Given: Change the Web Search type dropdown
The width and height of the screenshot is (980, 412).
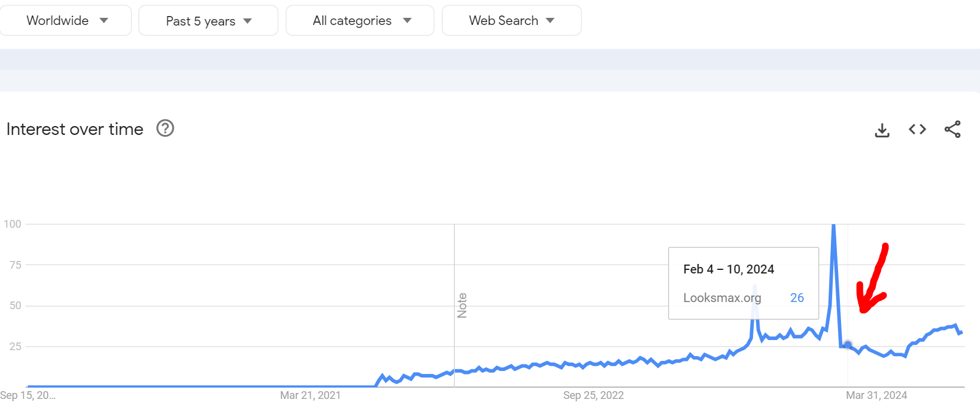Looking at the screenshot, I should point(511,21).
